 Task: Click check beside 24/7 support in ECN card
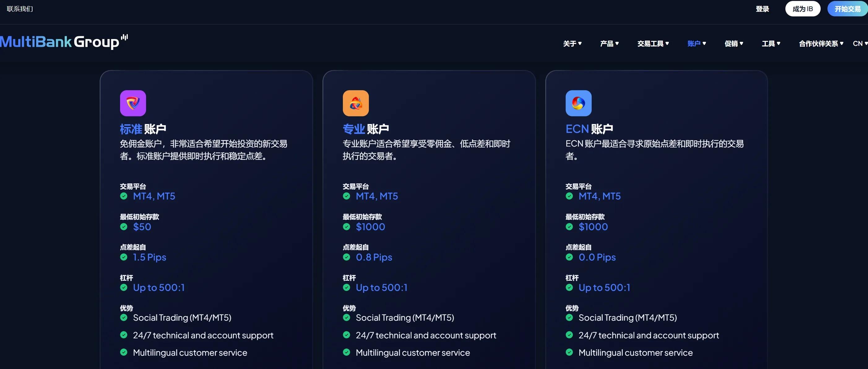pyautogui.click(x=569, y=335)
